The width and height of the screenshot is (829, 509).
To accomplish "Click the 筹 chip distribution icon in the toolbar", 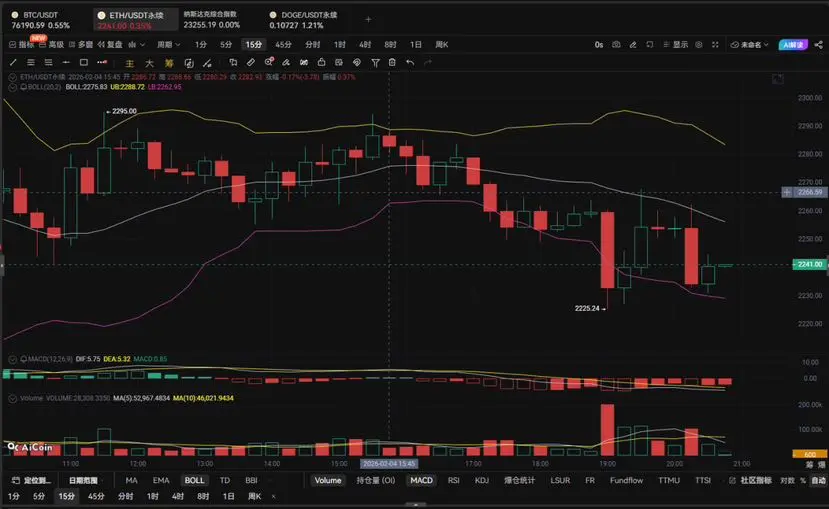I will (x=169, y=63).
